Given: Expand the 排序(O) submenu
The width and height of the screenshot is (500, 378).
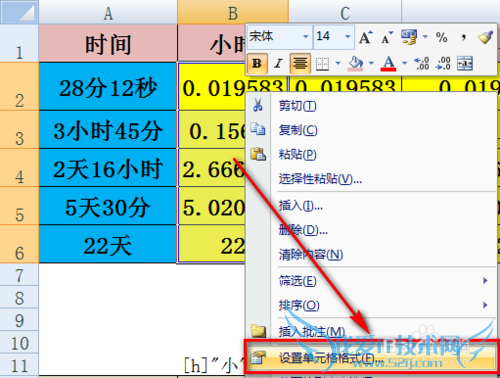Looking at the screenshot, I should click(x=372, y=305).
